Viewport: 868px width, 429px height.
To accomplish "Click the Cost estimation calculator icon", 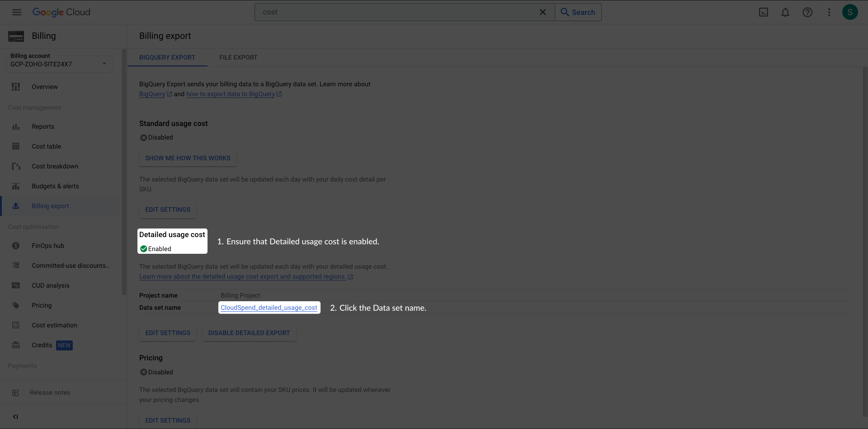I will pyautogui.click(x=16, y=325).
